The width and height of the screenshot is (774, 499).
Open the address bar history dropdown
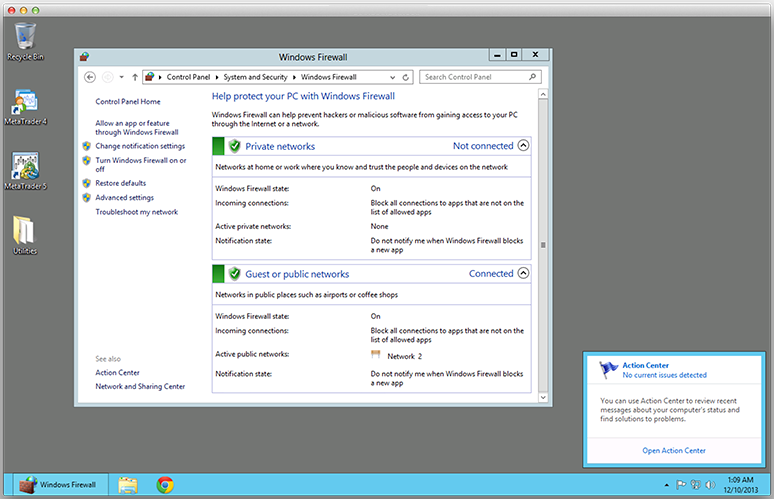coord(392,77)
